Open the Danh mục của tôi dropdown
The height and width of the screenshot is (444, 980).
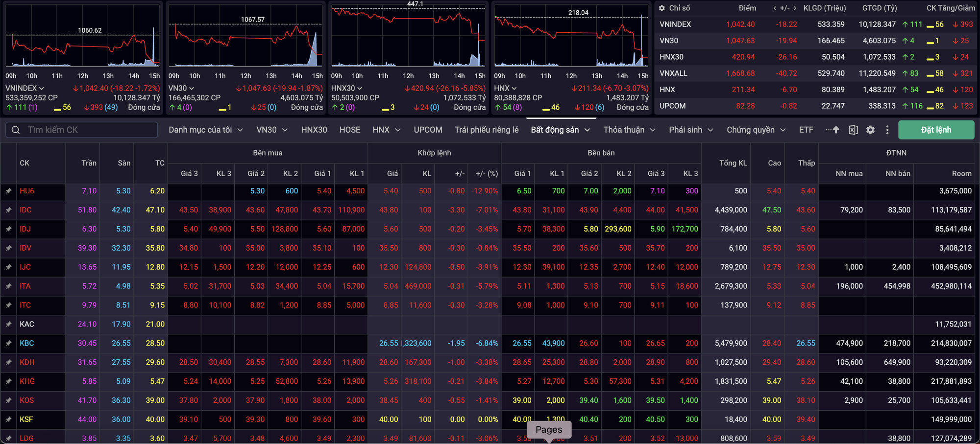point(240,130)
